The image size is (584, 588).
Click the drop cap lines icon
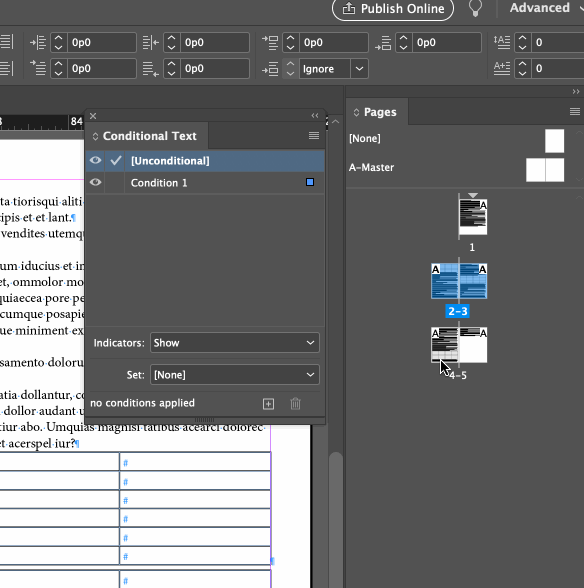[502, 42]
